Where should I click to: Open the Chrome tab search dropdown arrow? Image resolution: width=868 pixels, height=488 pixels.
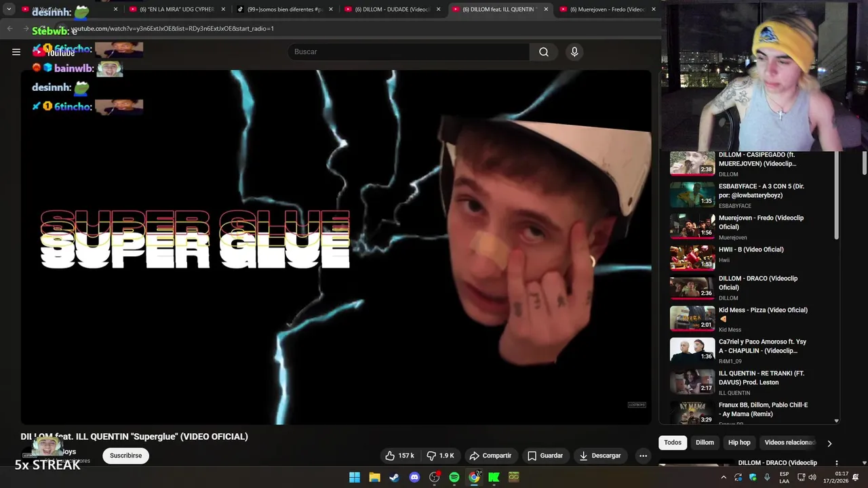9,9
